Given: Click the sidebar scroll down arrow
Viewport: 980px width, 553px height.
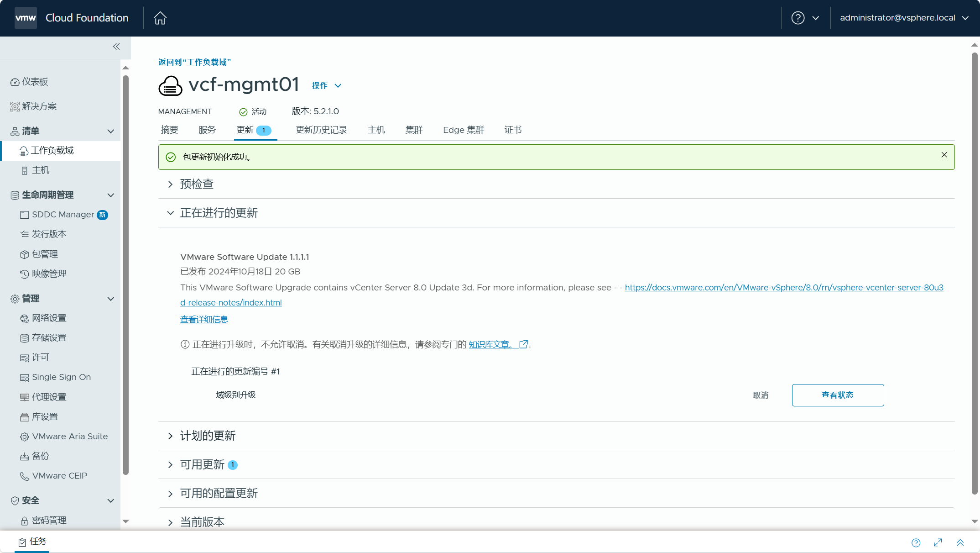Looking at the screenshot, I should pyautogui.click(x=126, y=521).
